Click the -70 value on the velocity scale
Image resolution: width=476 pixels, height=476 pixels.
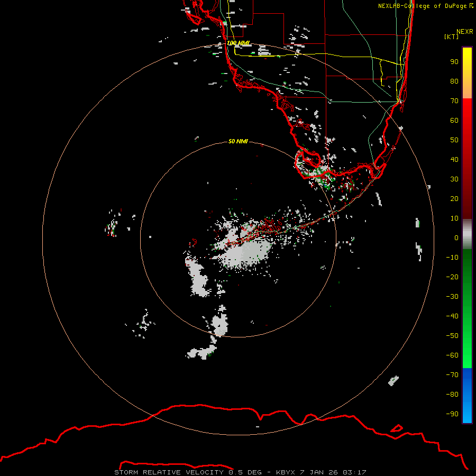[x=452, y=375]
